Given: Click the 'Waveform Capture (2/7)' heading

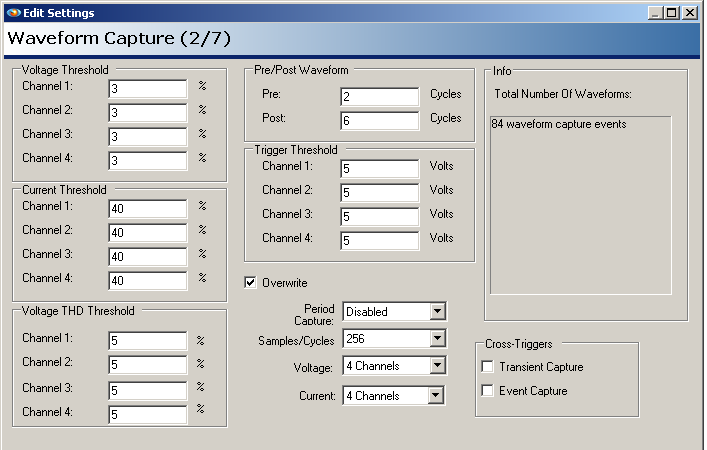Looking at the screenshot, I should (119, 38).
